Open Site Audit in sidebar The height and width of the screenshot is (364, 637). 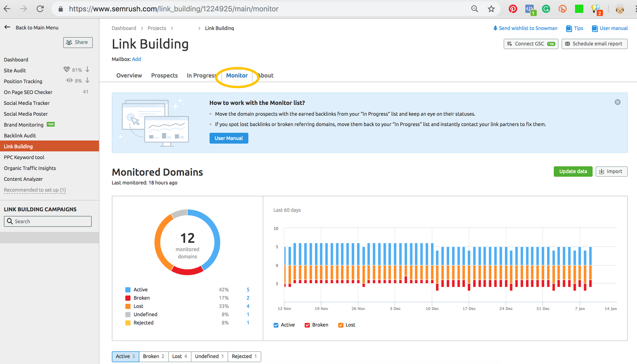click(15, 70)
